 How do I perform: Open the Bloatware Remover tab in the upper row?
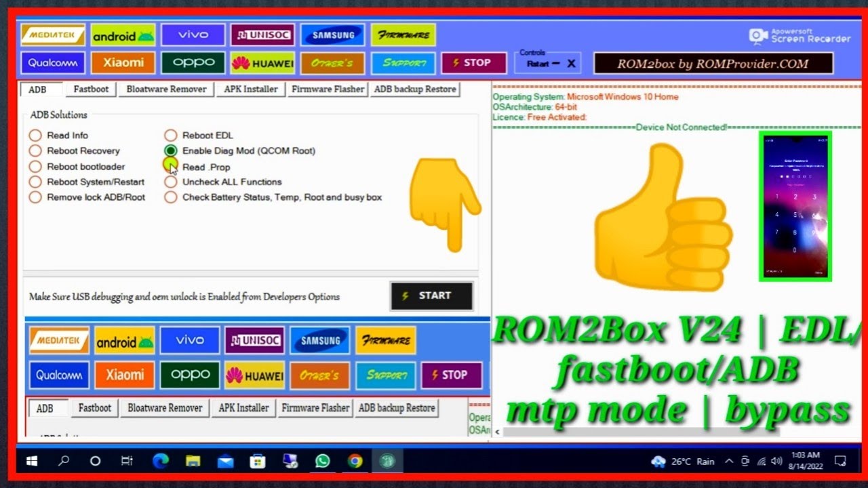(x=166, y=89)
